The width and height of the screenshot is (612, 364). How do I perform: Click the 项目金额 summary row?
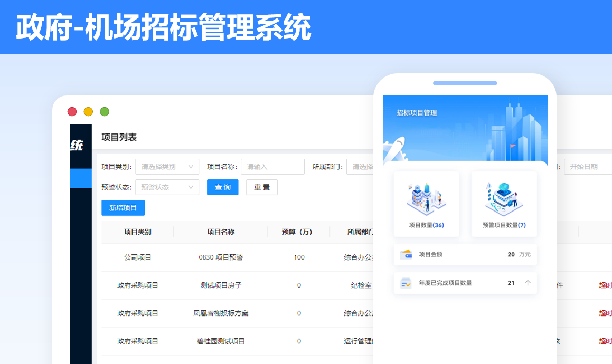(x=465, y=254)
